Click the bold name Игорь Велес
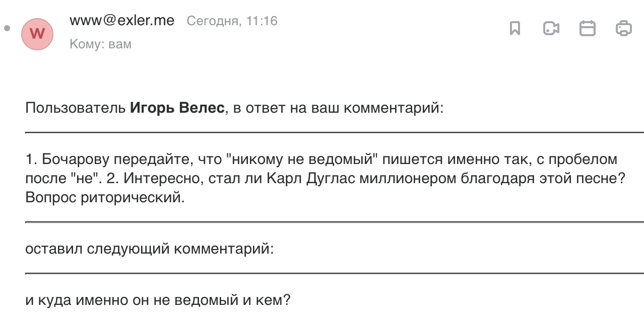 click(x=177, y=108)
